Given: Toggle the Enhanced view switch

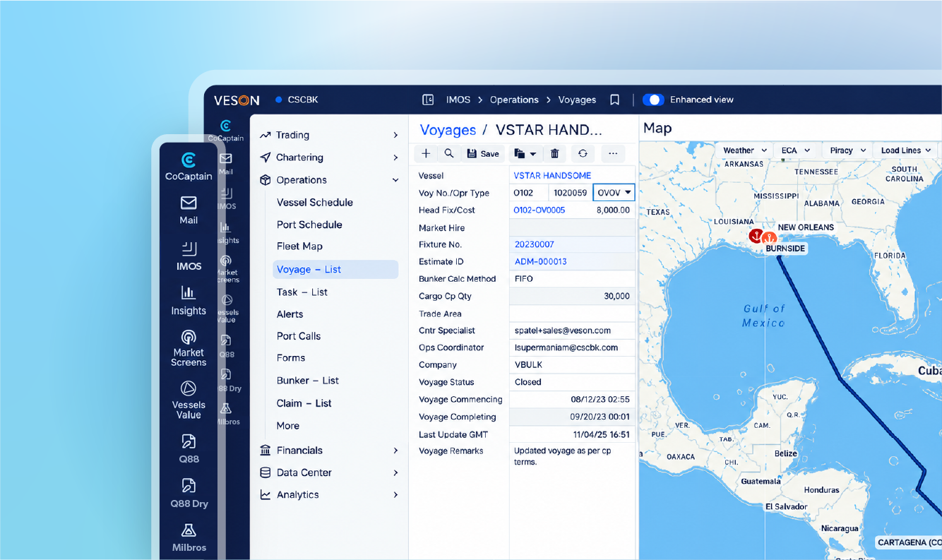Looking at the screenshot, I should pos(653,100).
